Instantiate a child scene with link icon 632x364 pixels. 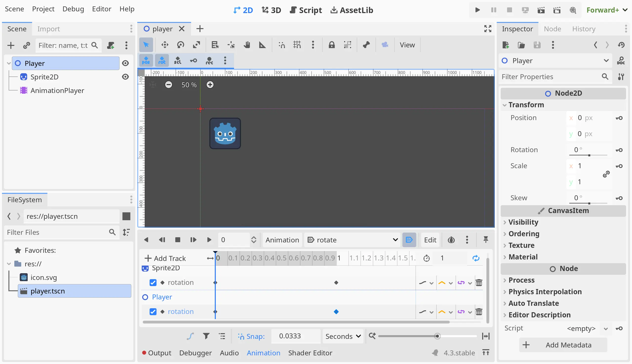click(x=26, y=45)
